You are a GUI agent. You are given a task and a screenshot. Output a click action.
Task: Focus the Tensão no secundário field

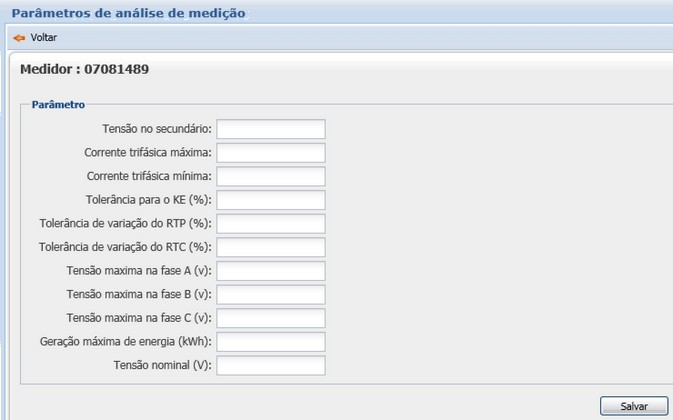pos(271,129)
